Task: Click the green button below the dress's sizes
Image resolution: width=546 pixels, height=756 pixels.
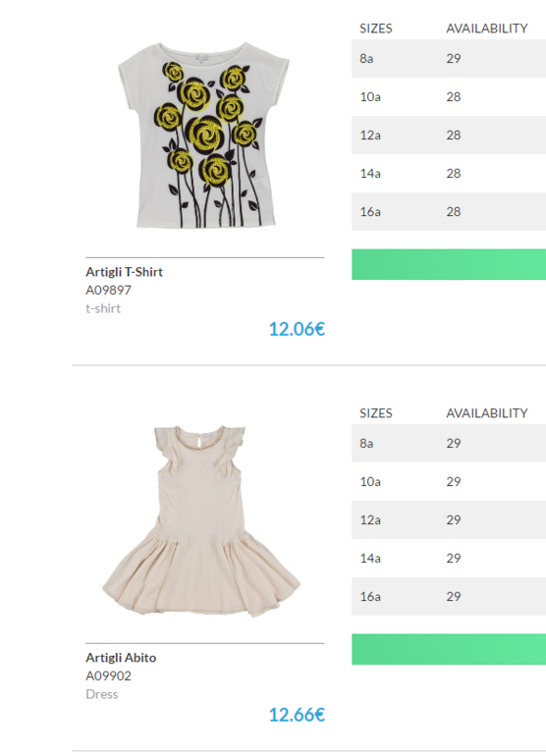Action: 449,649
